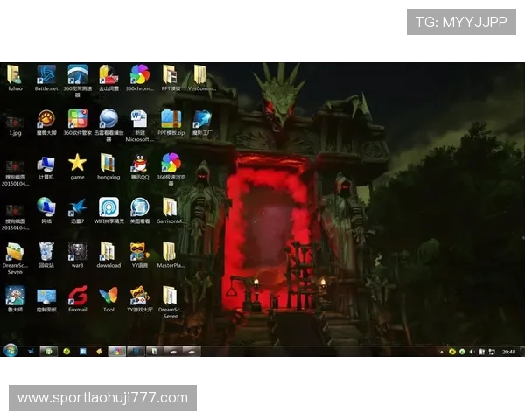Launch the Foxmail shortcut
The image size is (525, 420).
click(77, 296)
